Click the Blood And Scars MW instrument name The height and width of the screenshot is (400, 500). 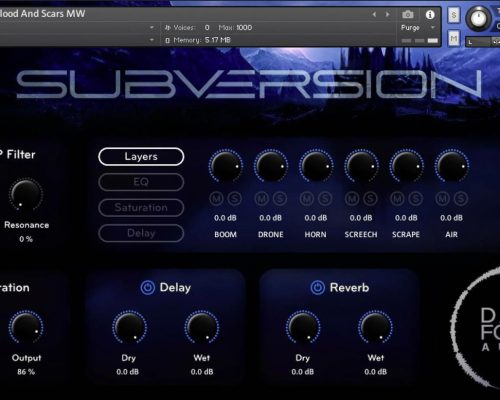click(42, 14)
